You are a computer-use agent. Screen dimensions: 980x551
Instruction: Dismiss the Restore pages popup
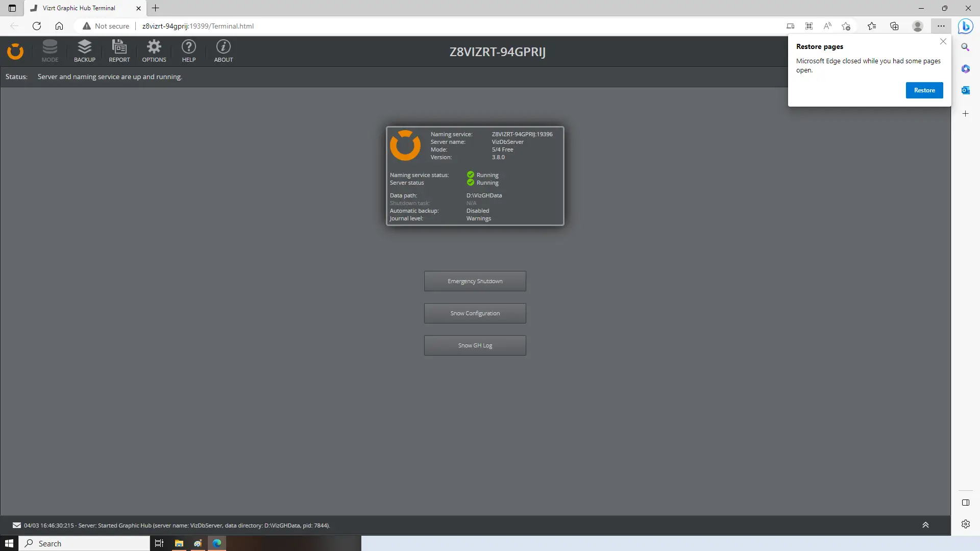(943, 42)
